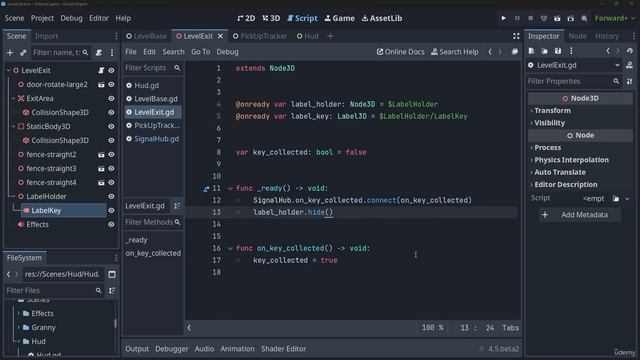Open Inspector extra options menu
640x360 pixels.
click(571, 51)
